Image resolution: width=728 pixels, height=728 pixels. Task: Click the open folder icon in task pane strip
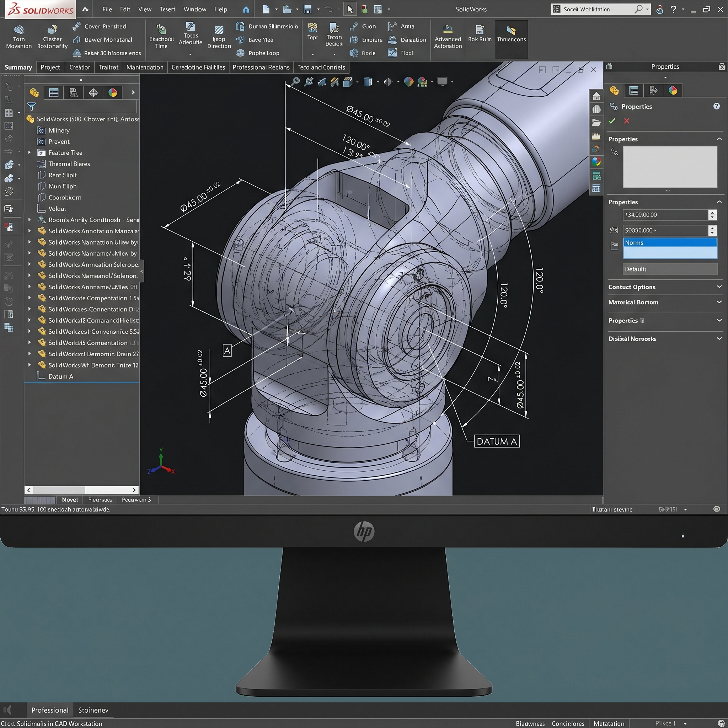pyautogui.click(x=596, y=123)
